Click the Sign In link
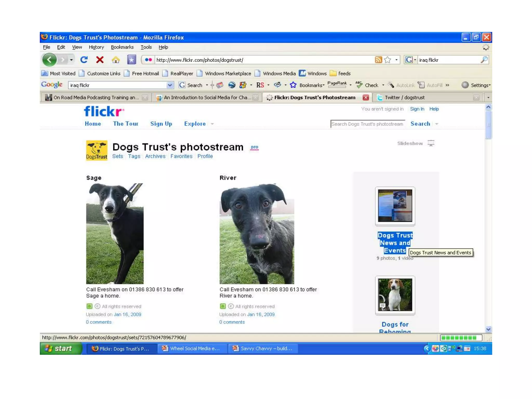This screenshot has height=399, width=532. 417,109
